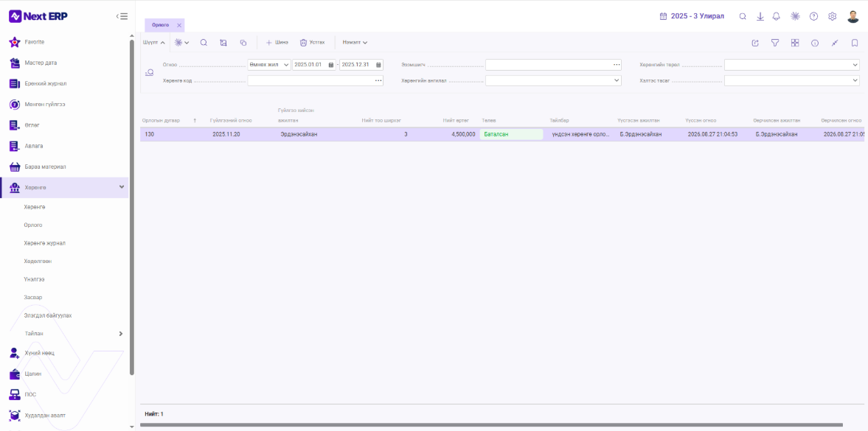Click the Устгах delete button

(312, 43)
